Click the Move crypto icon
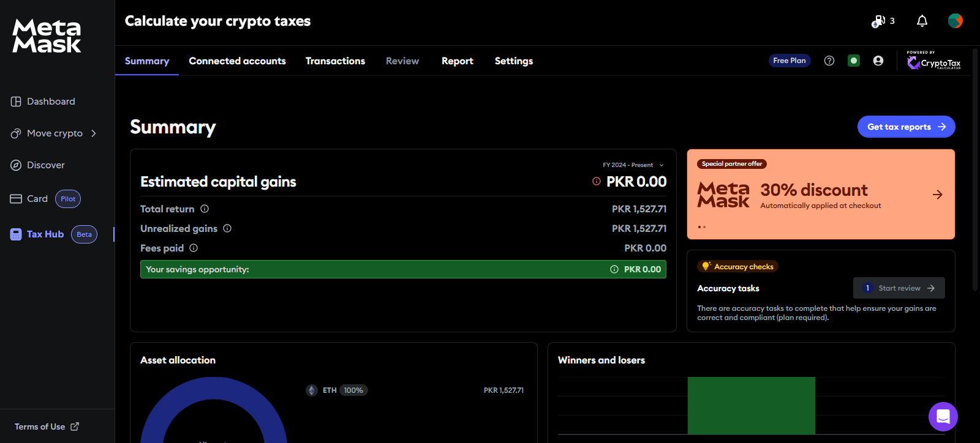 click(x=16, y=133)
